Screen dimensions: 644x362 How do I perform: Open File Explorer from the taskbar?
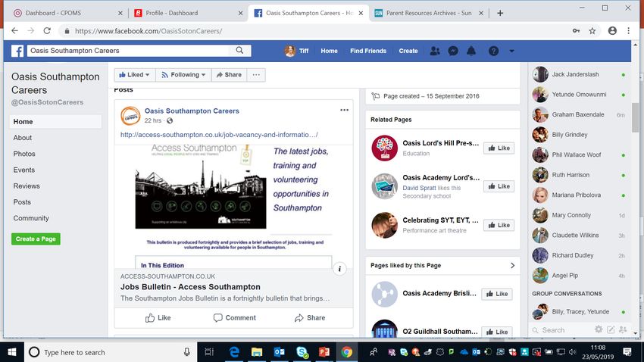click(x=257, y=352)
